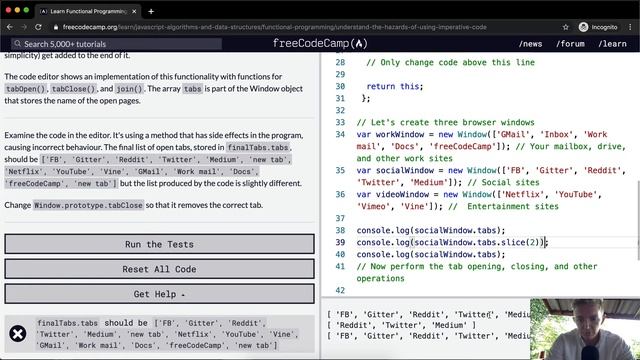Open the Incognito profile indicator
This screenshot has width=640, height=360.
tap(598, 27)
